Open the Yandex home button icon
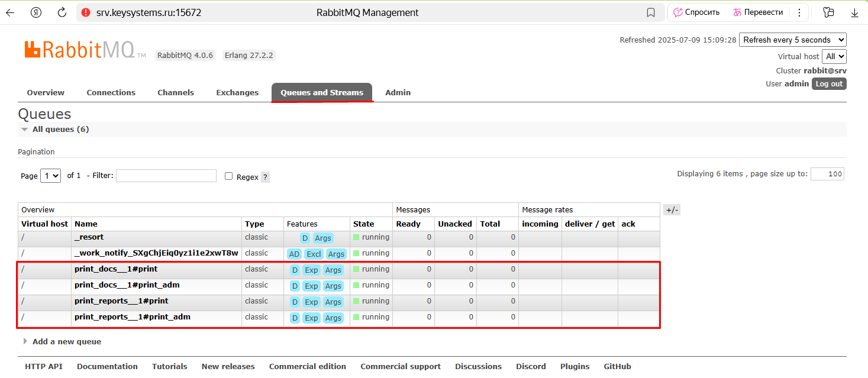 [x=36, y=12]
